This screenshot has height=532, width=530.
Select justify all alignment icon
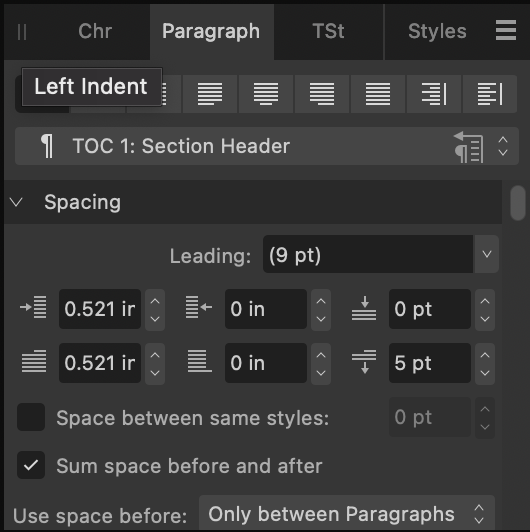pos(378,94)
